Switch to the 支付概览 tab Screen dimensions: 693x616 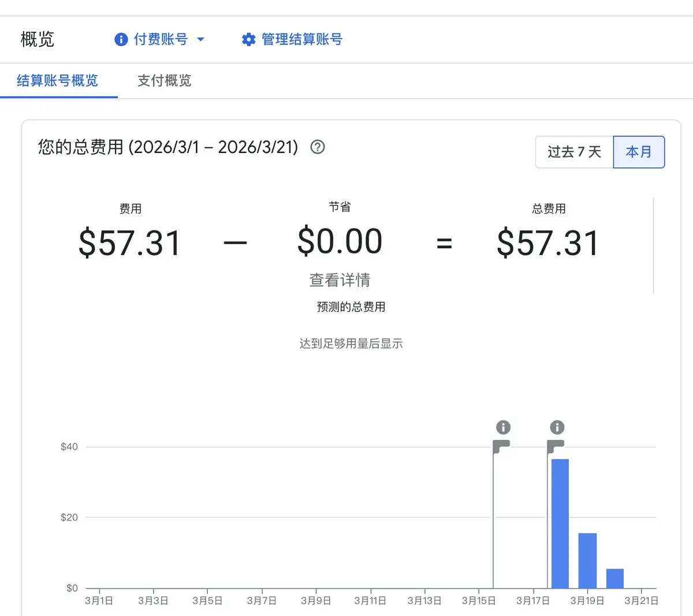(x=164, y=81)
